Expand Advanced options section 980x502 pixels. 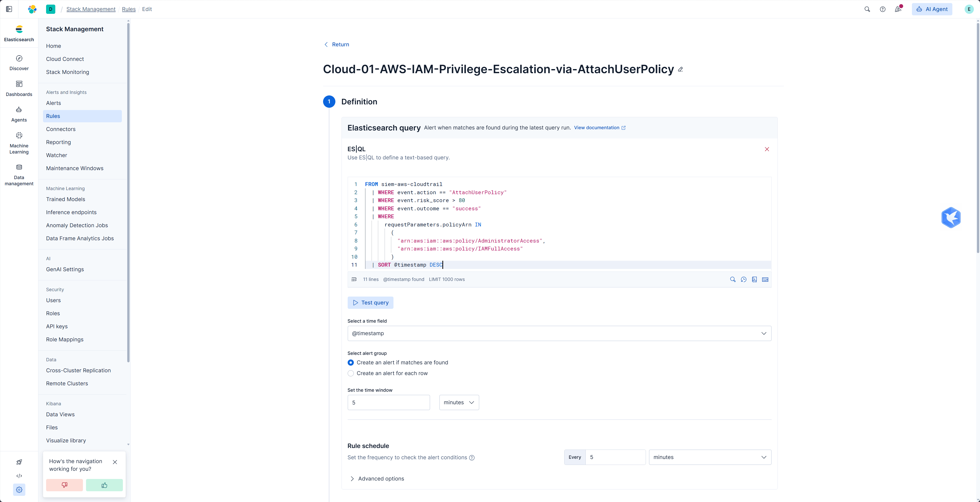(x=377, y=478)
